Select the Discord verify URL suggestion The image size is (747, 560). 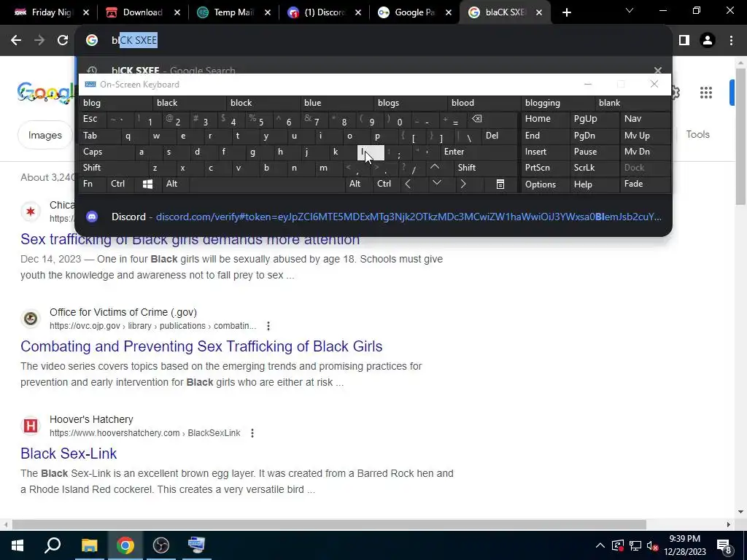pyautogui.click(x=373, y=217)
